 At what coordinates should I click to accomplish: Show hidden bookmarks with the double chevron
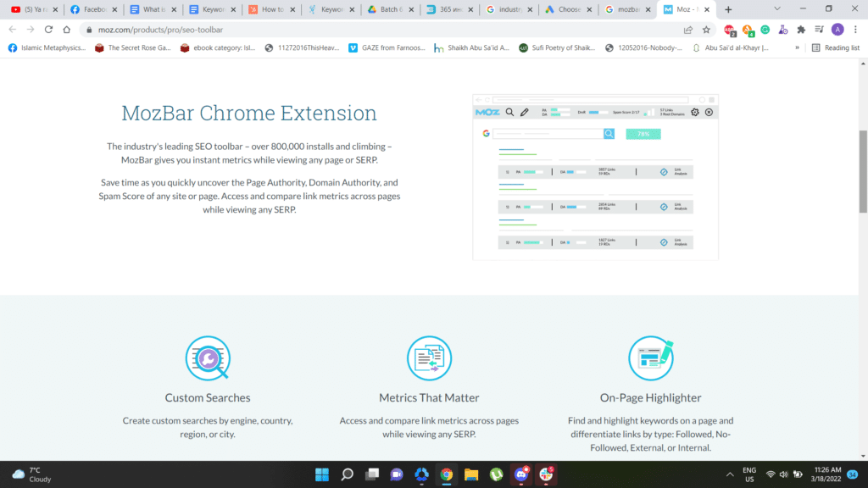pyautogui.click(x=797, y=48)
